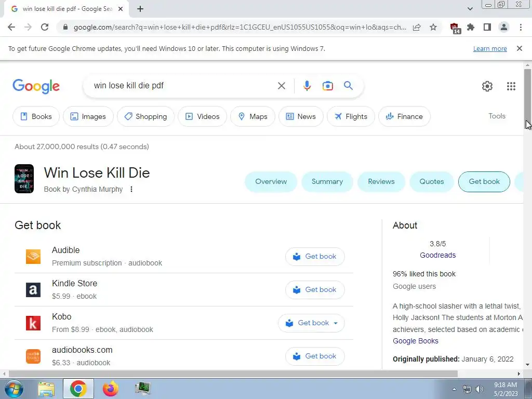532x399 pixels.
Task: Click the horizontal scrollbar thumb
Action: (233, 374)
